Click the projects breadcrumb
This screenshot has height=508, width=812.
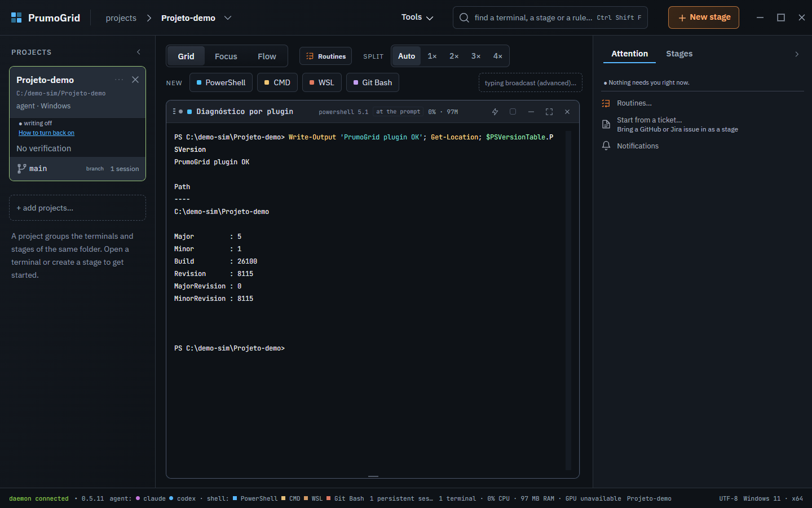[x=121, y=18]
